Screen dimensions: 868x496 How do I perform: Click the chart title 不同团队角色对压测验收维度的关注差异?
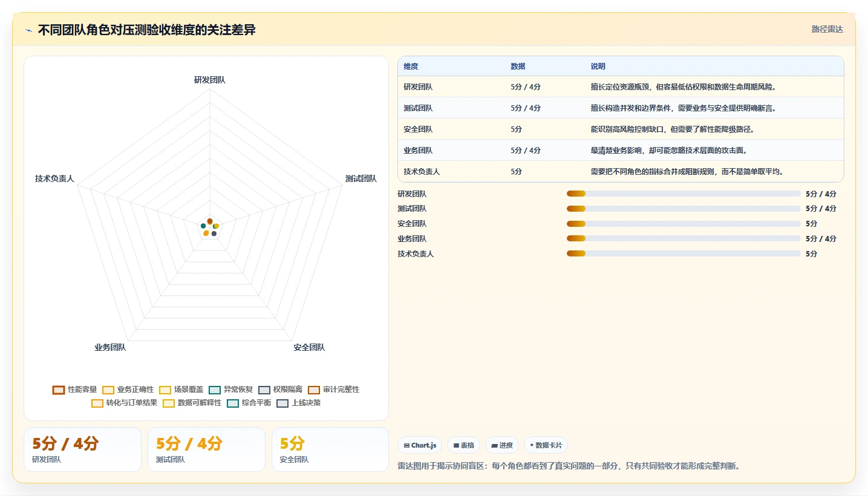[147, 30]
